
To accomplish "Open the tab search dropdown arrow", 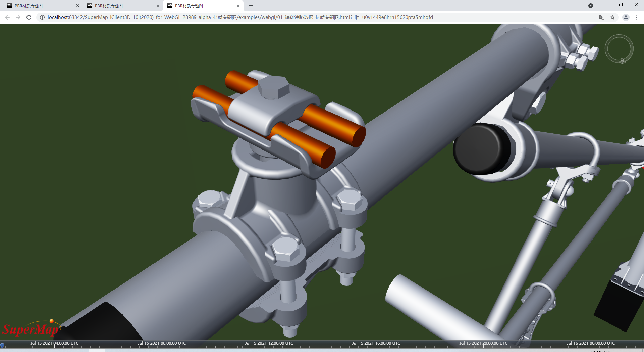I will click(x=591, y=6).
